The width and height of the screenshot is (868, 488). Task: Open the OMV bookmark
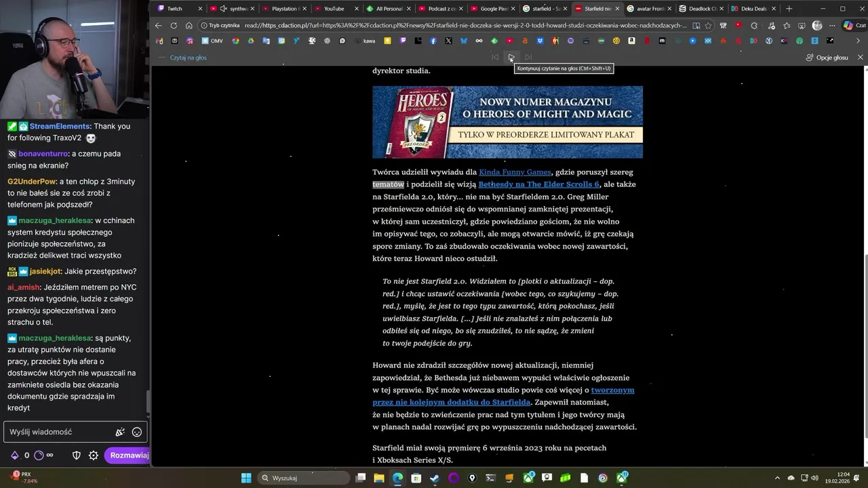[x=211, y=41]
